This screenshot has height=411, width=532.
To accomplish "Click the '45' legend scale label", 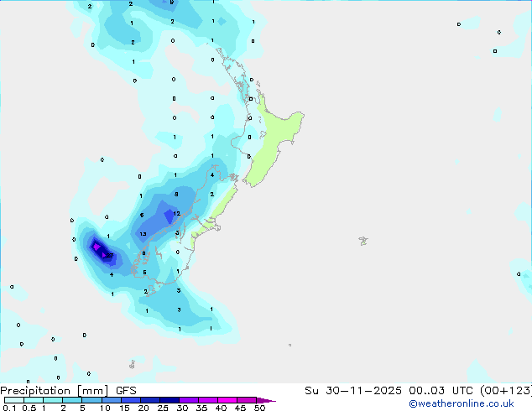I will [240, 408].
